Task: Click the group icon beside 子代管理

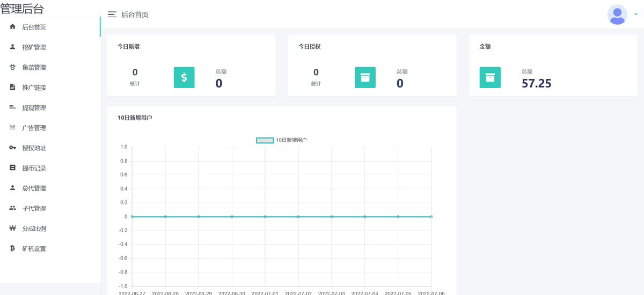Action: tap(13, 208)
